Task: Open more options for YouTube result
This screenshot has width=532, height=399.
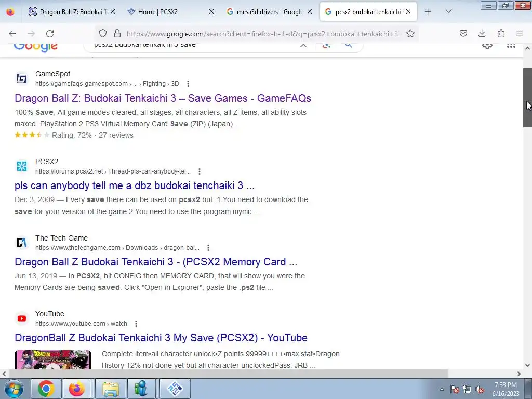Action: click(x=136, y=324)
